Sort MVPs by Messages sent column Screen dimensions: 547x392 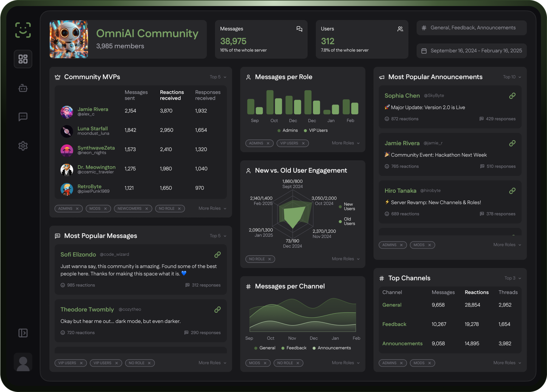136,95
